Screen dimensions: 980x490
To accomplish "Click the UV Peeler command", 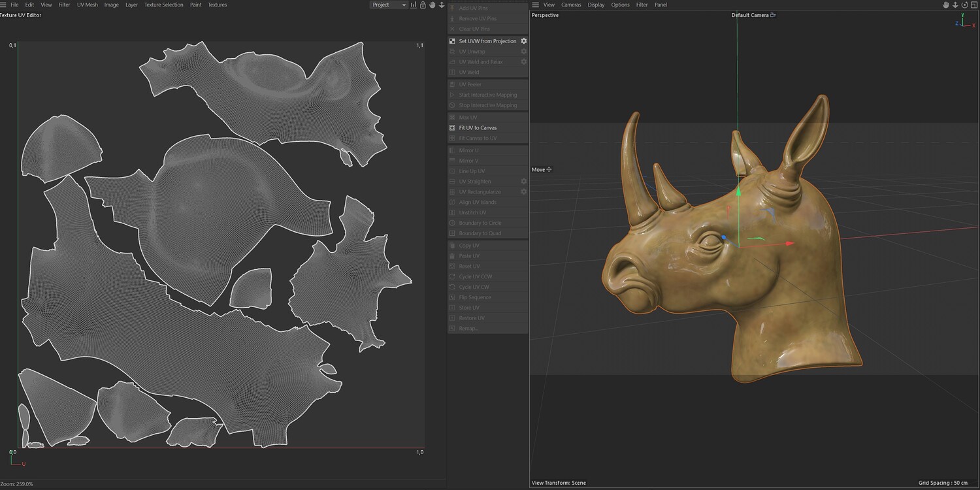I will click(x=488, y=85).
